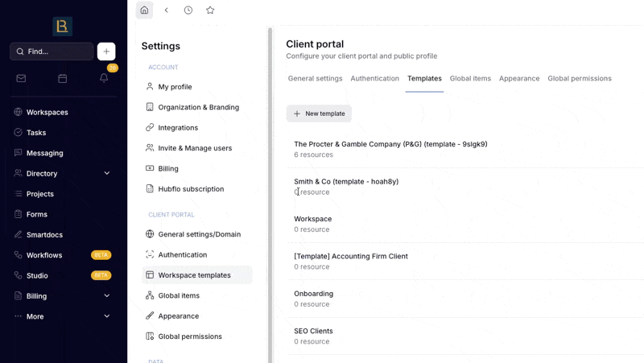644x363 pixels.
Task: Click the Messaging chat icon
Action: pos(18,153)
